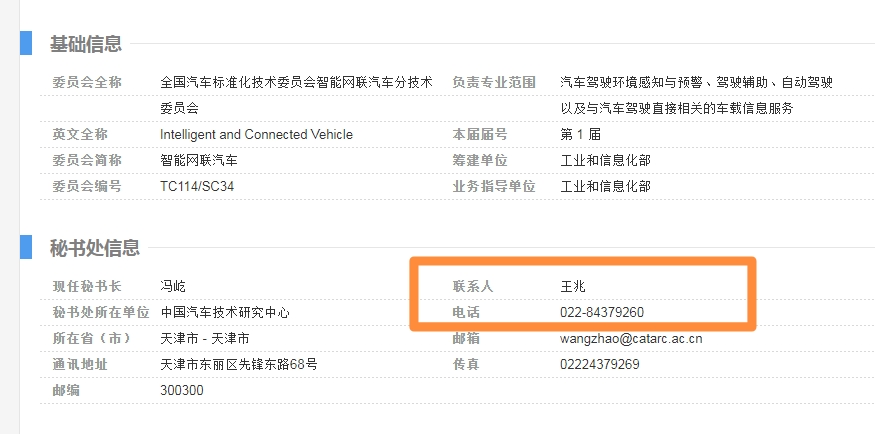Image resolution: width=875 pixels, height=434 pixels.
Task: Click the blue marker beside 秘书处信息
Action: point(26,248)
